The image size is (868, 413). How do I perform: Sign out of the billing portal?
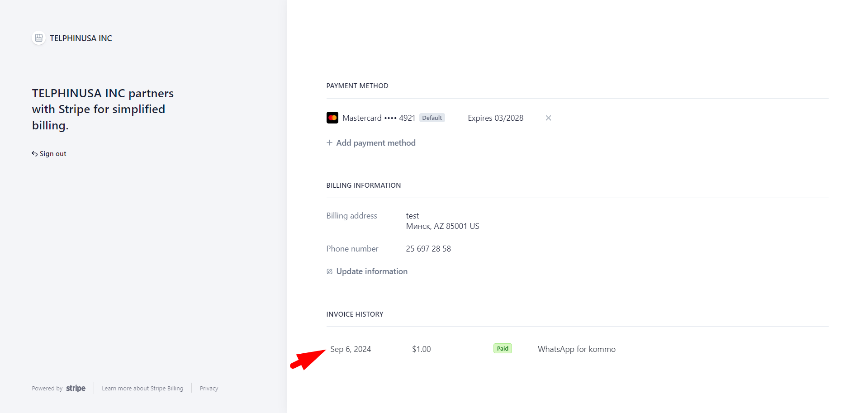tap(52, 154)
